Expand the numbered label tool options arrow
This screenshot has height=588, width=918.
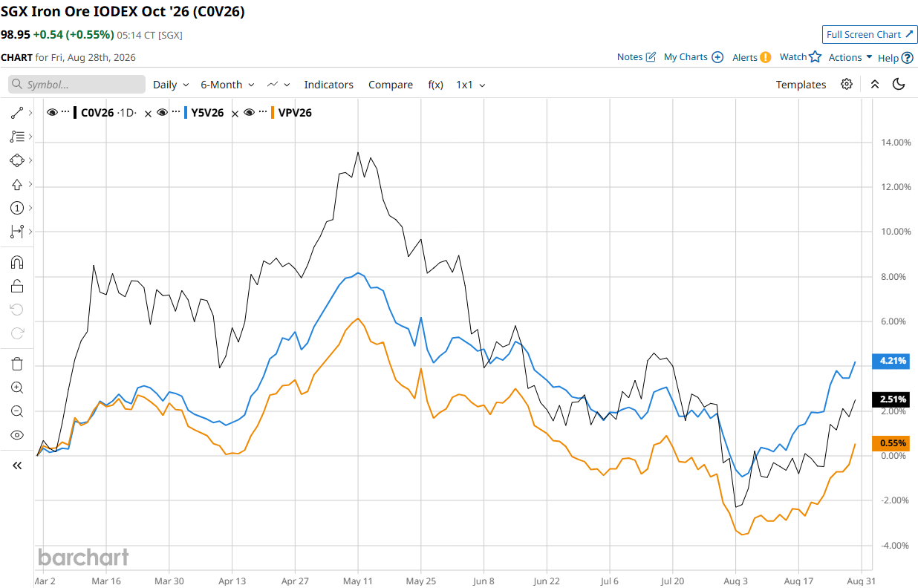click(30, 208)
